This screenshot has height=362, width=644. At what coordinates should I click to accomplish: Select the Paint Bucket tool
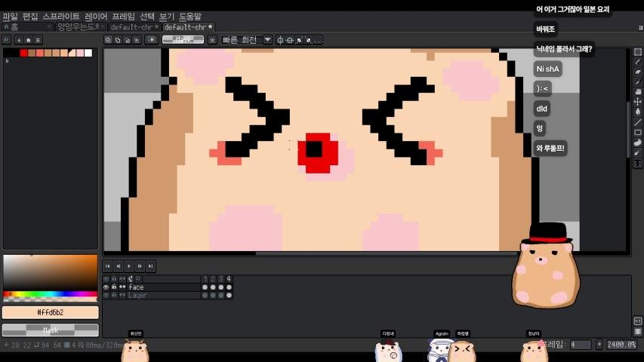pos(637,112)
